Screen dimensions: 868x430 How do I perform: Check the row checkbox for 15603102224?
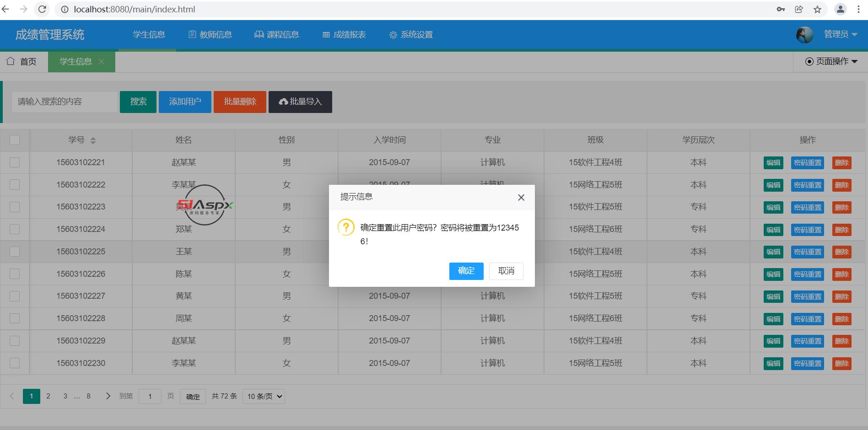click(x=15, y=229)
